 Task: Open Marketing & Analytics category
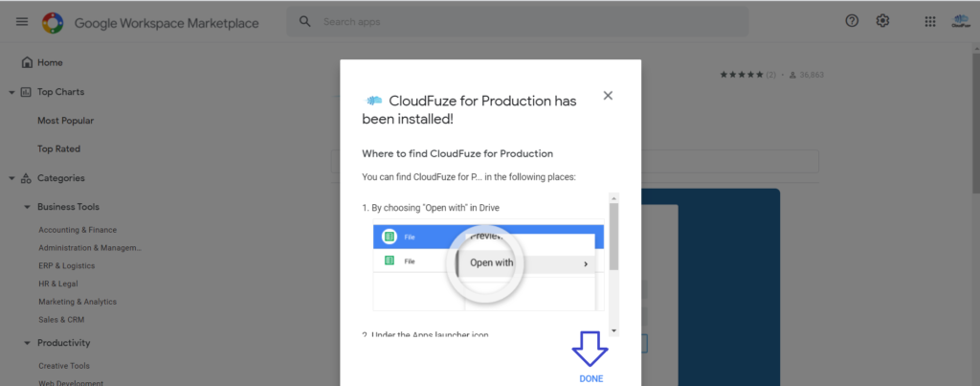[78, 302]
